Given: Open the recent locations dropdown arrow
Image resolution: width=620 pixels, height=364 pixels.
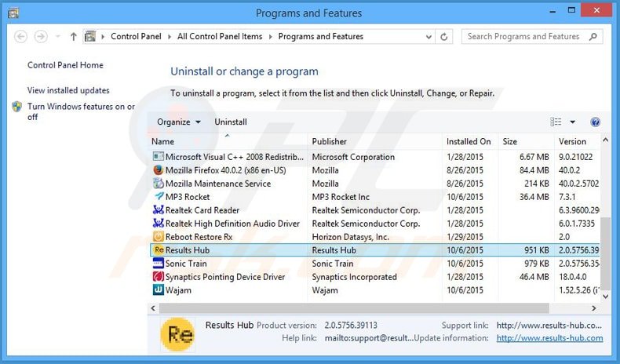Looking at the screenshot, I should click(58, 36).
